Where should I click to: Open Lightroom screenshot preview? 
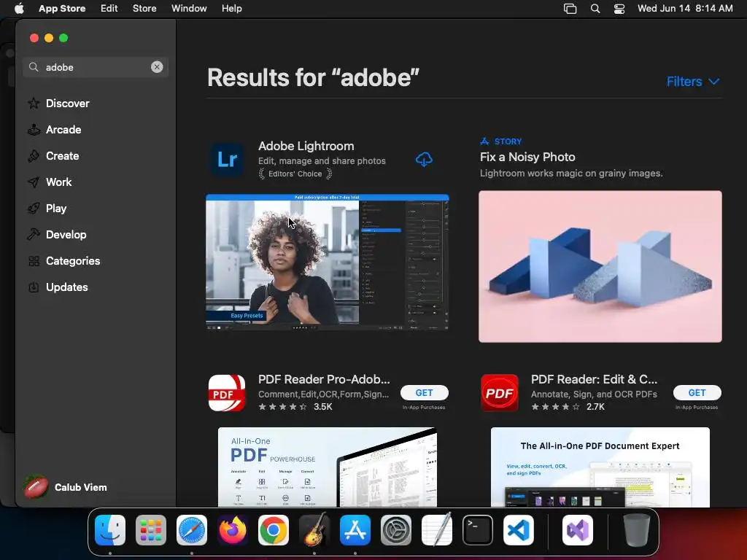click(x=328, y=262)
